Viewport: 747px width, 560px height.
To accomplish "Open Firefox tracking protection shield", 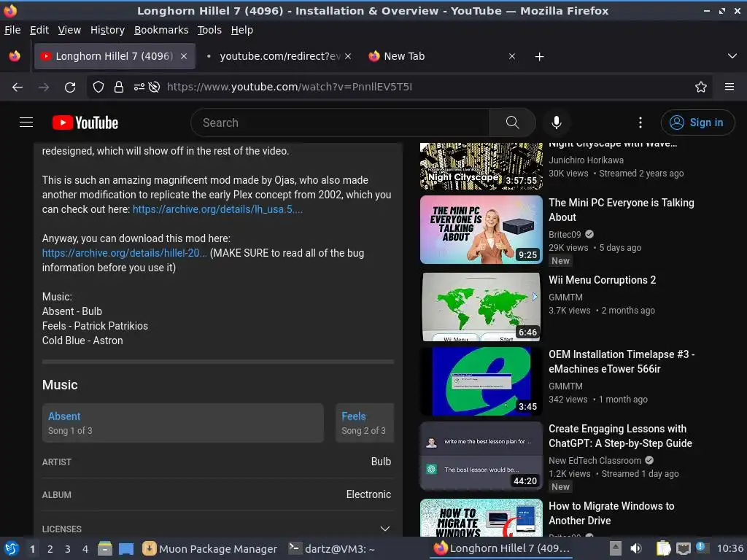I will 98,87.
